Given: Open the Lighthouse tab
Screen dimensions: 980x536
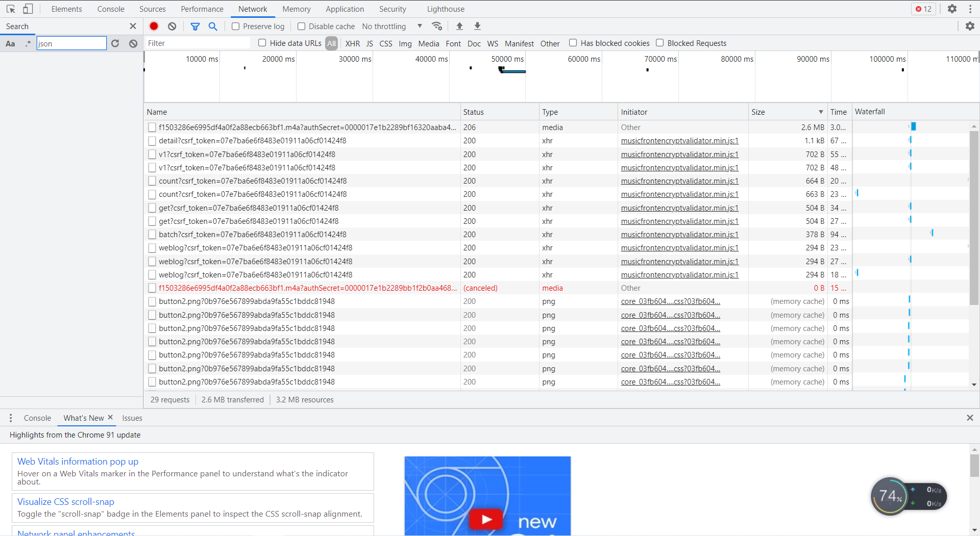Looking at the screenshot, I should tap(446, 9).
